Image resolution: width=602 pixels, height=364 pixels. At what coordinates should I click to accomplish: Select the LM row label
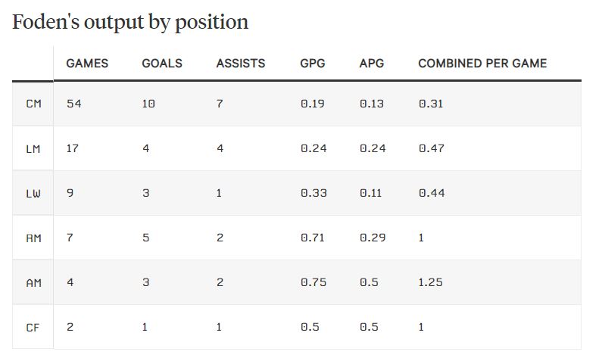(x=33, y=148)
